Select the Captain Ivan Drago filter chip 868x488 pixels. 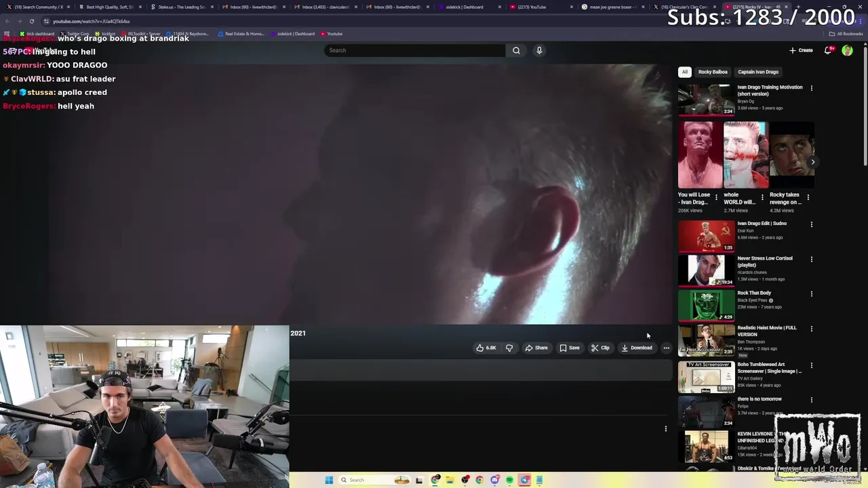pyautogui.click(x=758, y=72)
